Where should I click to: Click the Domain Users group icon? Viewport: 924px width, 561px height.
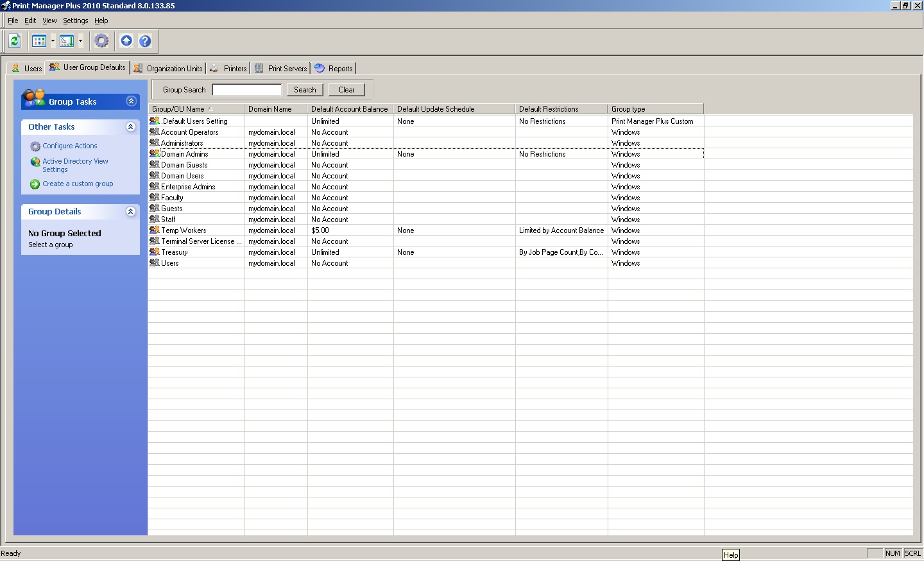pyautogui.click(x=155, y=175)
